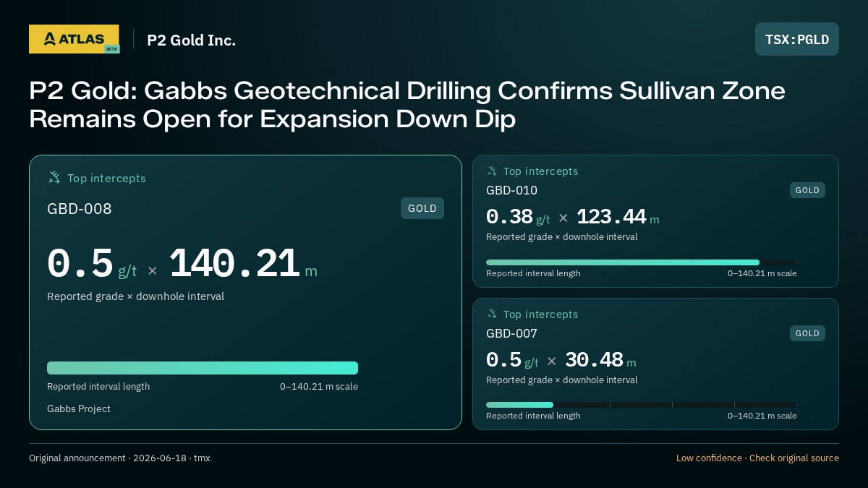Click the TSX:PGLD ticker badge
The width and height of the screenshot is (868, 488).
(x=797, y=39)
